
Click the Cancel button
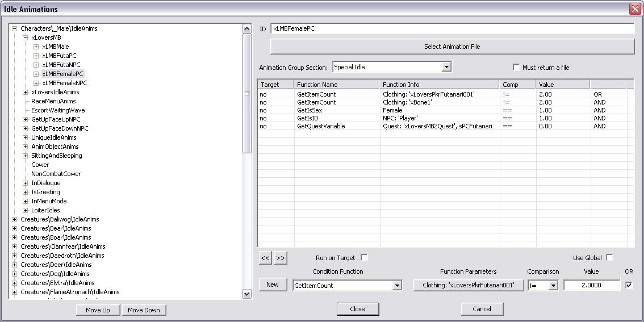click(482, 310)
